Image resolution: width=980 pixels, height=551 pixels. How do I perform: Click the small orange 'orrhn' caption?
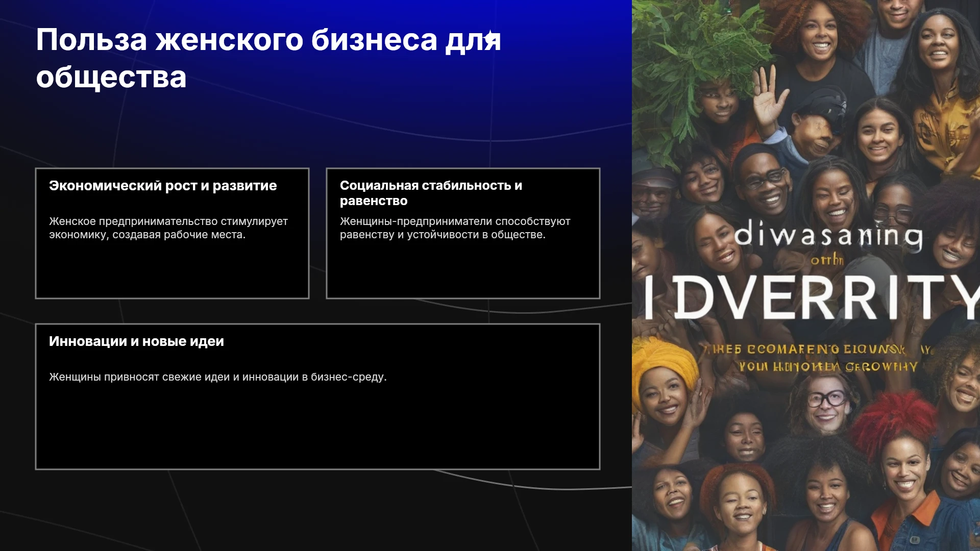tap(827, 260)
